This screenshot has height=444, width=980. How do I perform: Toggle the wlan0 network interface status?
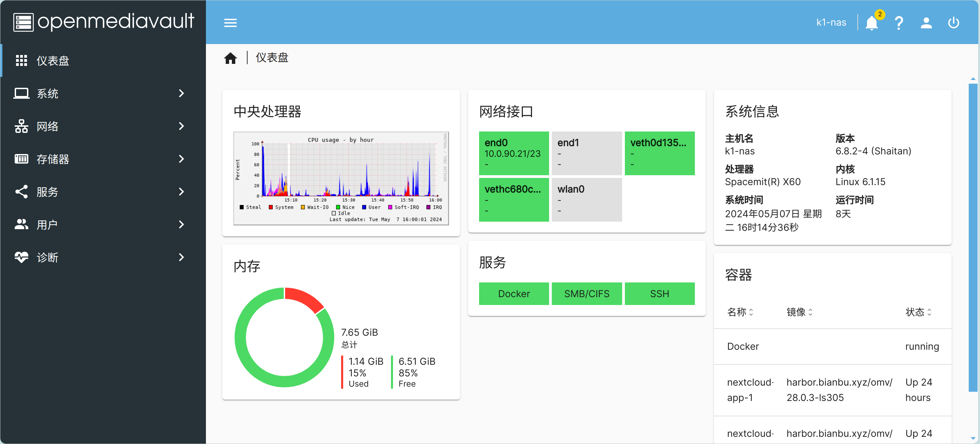click(x=586, y=199)
